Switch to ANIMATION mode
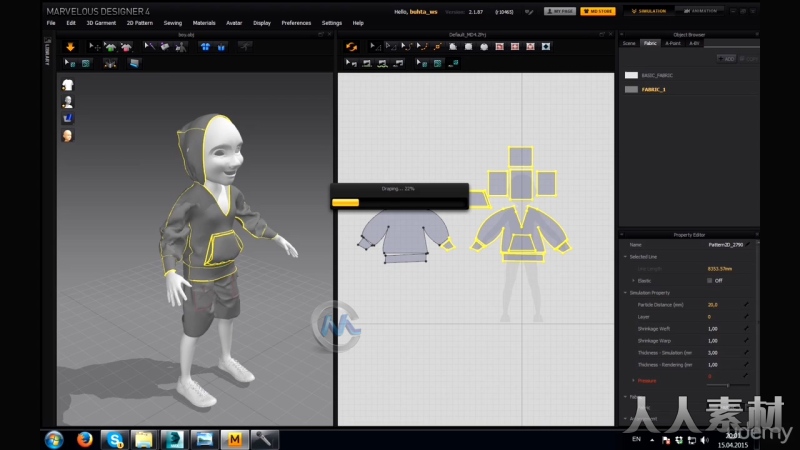800x450 pixels. tap(700, 11)
